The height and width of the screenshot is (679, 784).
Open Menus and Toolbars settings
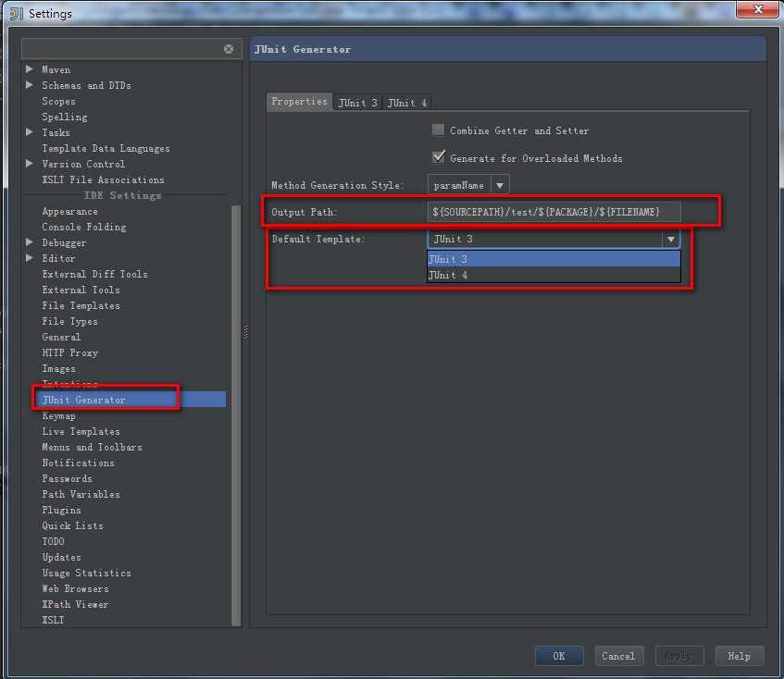click(92, 447)
